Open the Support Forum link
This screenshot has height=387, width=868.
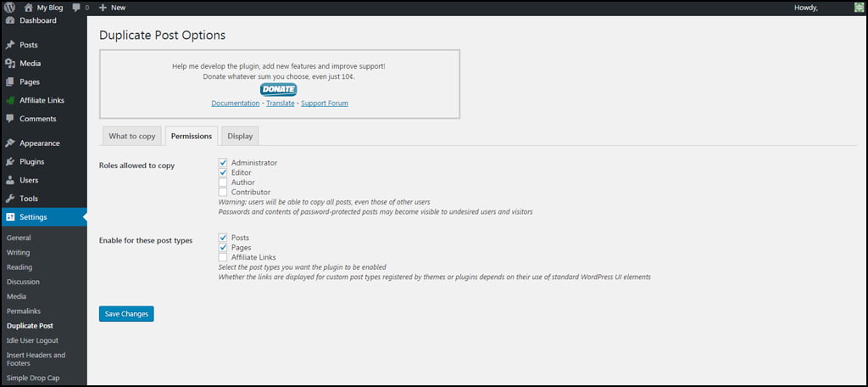tap(325, 104)
